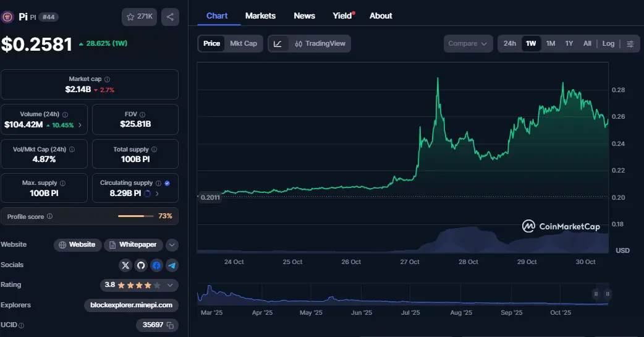Open the X (Twitter) social link
This screenshot has width=644, height=337.
pyautogui.click(x=125, y=265)
